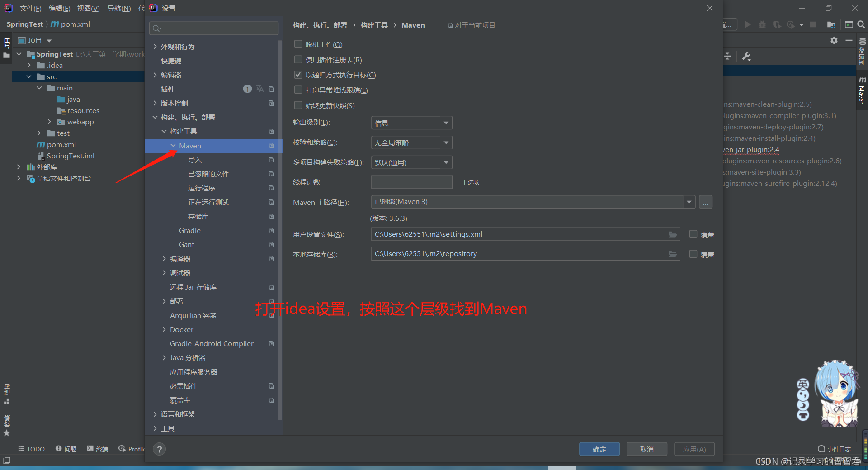
Task: Open the 编辑(E) menu
Action: pyautogui.click(x=59, y=8)
